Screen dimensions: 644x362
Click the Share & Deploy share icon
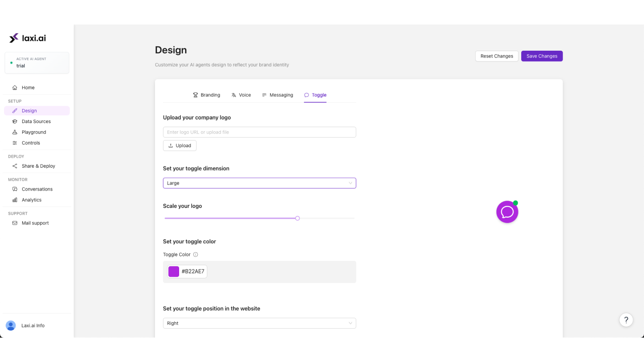(x=15, y=166)
